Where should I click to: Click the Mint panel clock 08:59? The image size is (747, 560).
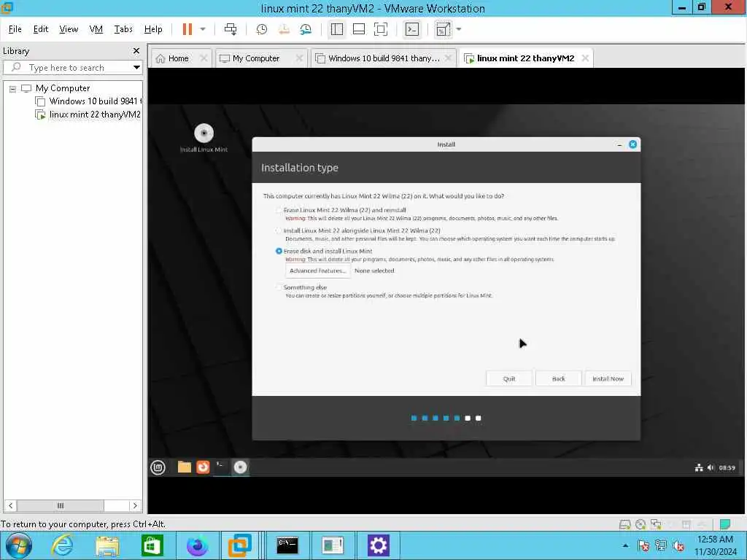click(x=727, y=468)
